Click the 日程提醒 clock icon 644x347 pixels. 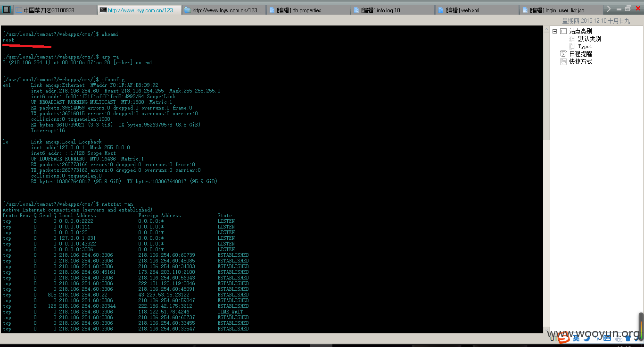[x=563, y=54]
